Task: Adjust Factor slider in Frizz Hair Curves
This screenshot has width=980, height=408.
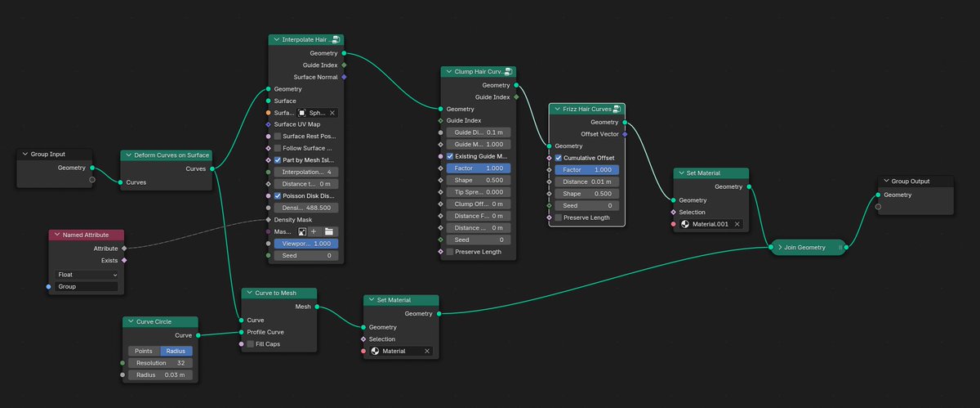Action: click(586, 170)
